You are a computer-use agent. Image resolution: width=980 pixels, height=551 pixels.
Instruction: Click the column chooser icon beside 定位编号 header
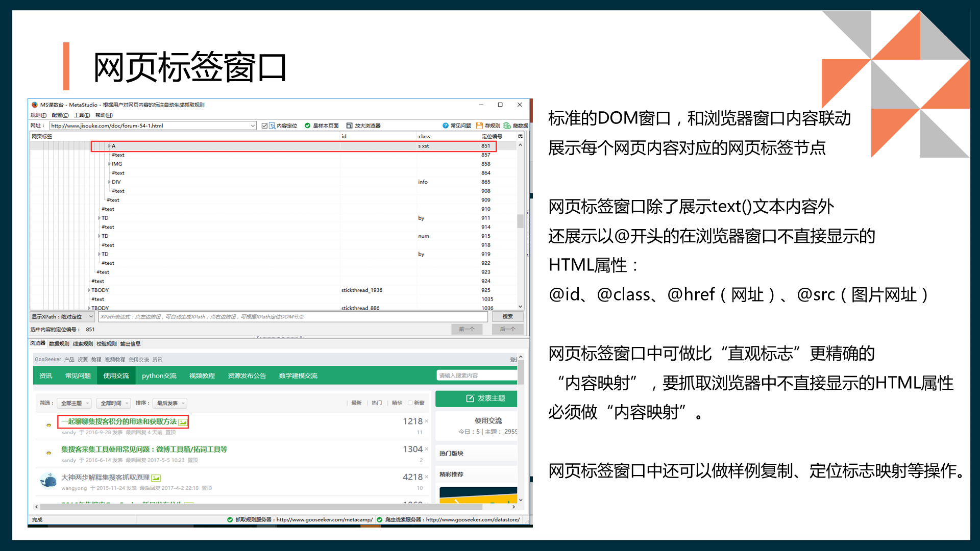click(x=521, y=136)
